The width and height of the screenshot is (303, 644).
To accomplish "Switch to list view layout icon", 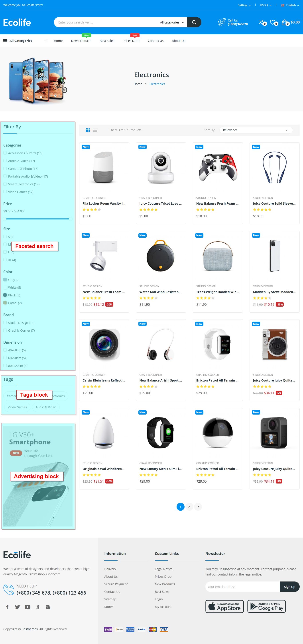I will [x=95, y=130].
